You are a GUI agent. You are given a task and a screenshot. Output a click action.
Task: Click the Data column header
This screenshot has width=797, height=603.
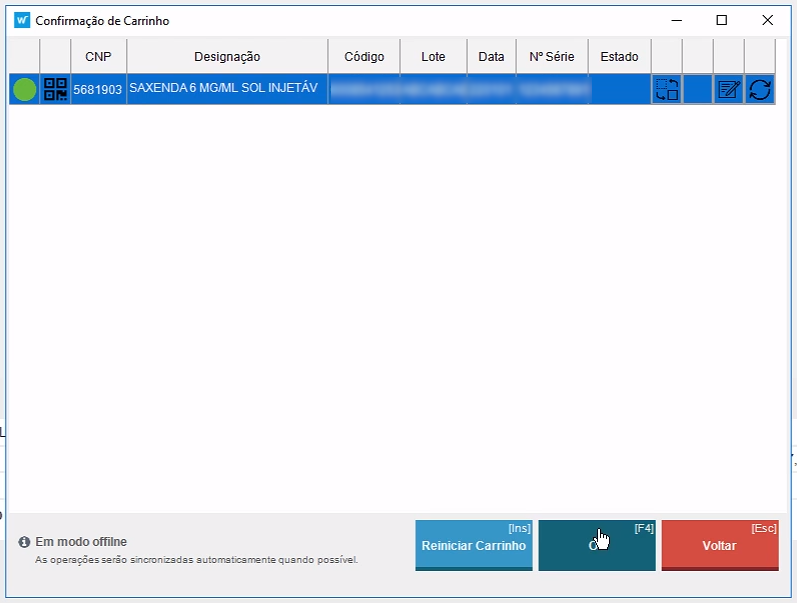(491, 57)
